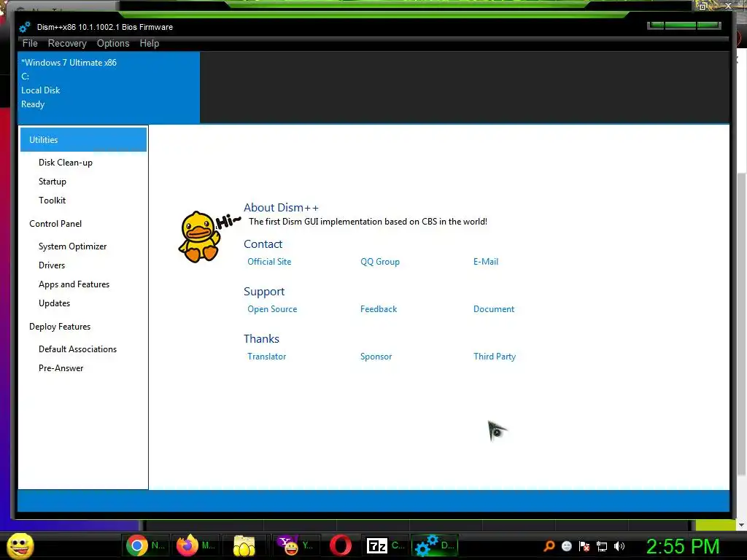
Task: Open the Toolkit page
Action: (53, 201)
